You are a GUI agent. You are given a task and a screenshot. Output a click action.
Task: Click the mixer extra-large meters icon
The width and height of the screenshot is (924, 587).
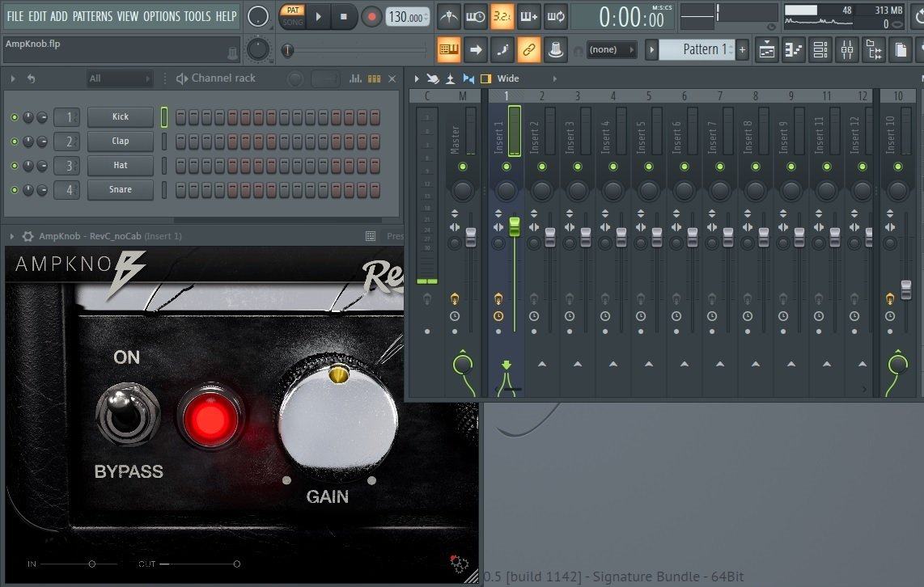click(x=450, y=78)
